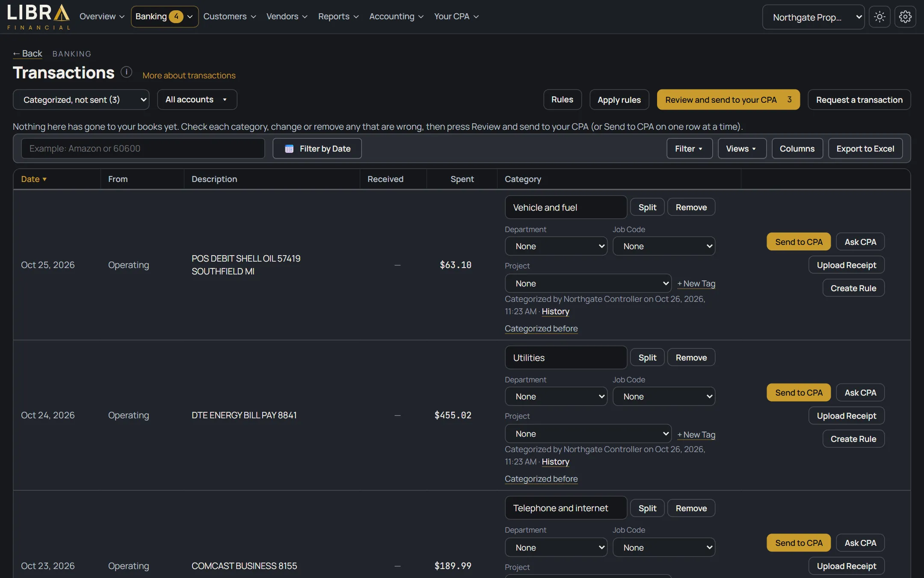
Task: Toggle the light/dark theme sun icon
Action: click(880, 17)
